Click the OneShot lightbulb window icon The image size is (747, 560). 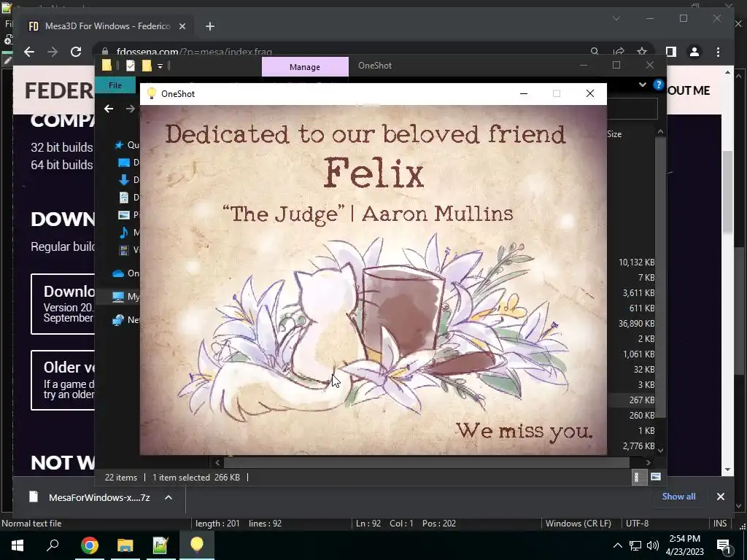152,94
